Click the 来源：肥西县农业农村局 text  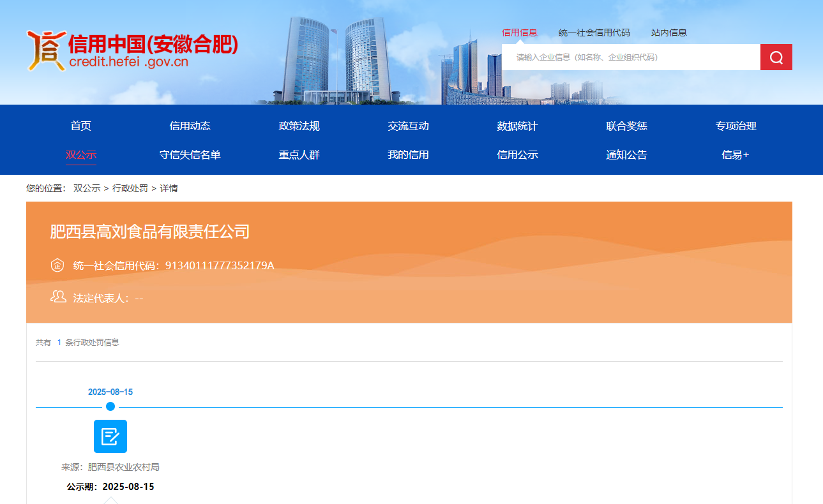tap(110, 467)
